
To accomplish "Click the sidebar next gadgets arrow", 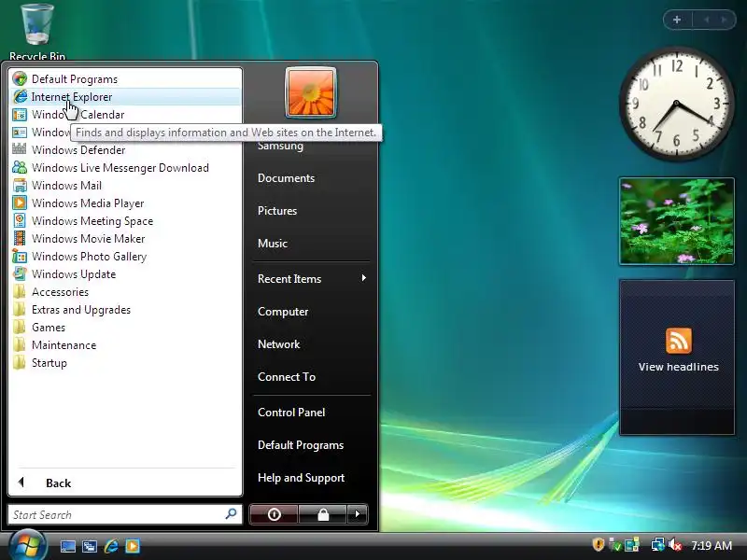I will [x=724, y=20].
